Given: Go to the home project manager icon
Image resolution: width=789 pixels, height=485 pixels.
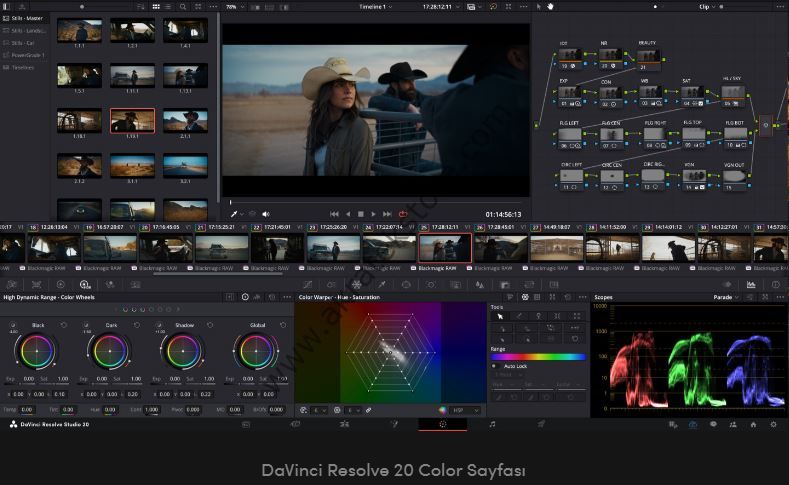Looking at the screenshot, I should 753,424.
